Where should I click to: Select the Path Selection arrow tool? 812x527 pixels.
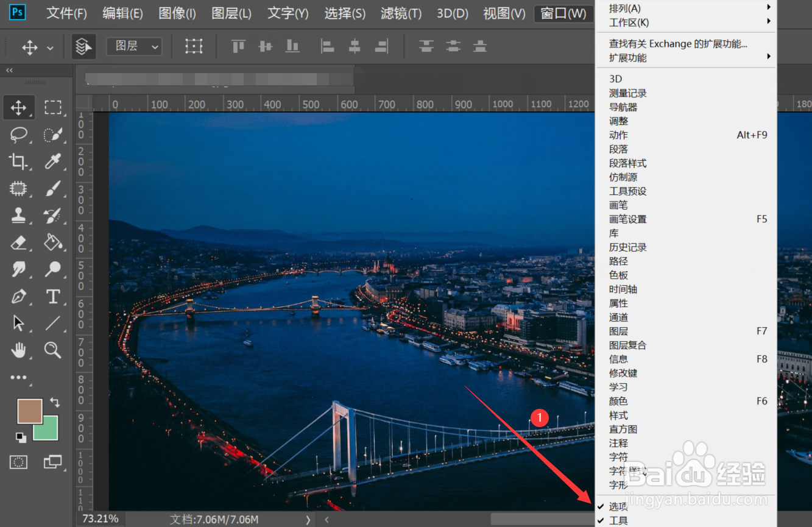[x=18, y=323]
